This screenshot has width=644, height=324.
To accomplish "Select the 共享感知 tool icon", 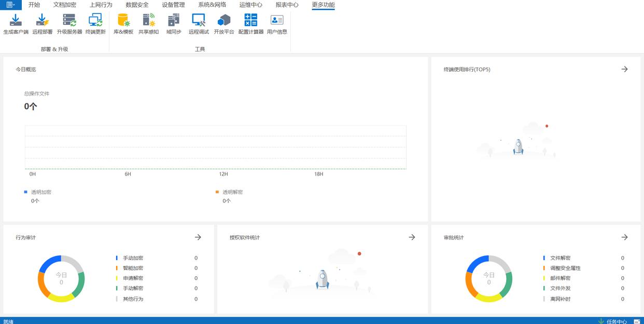I will coord(149,21).
